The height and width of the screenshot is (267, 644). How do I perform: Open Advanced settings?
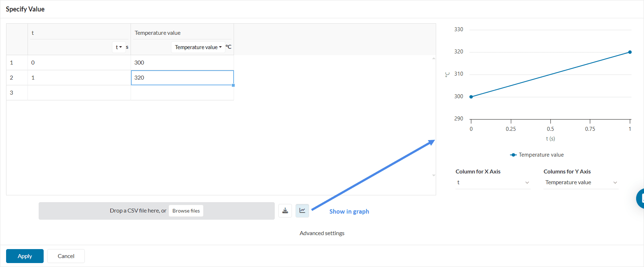click(x=322, y=233)
